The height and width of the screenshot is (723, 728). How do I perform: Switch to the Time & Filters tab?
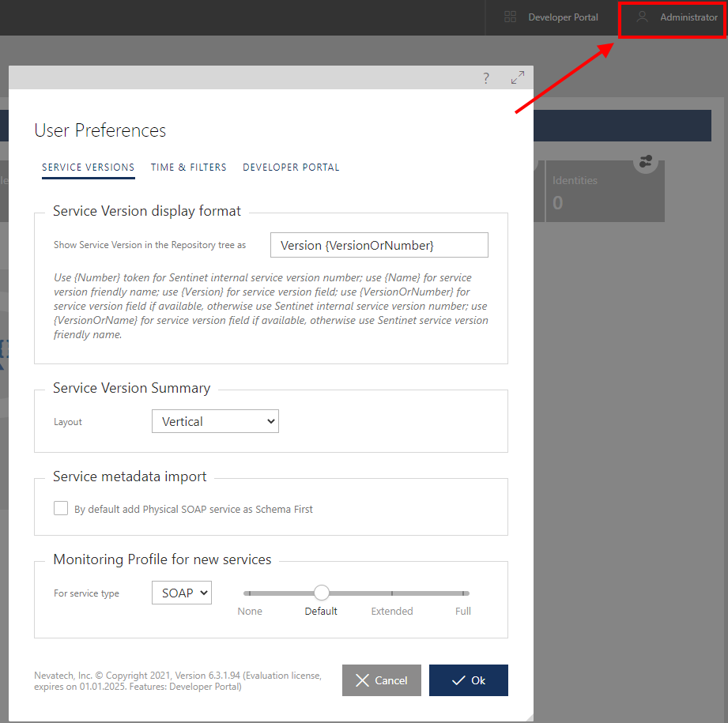(188, 167)
